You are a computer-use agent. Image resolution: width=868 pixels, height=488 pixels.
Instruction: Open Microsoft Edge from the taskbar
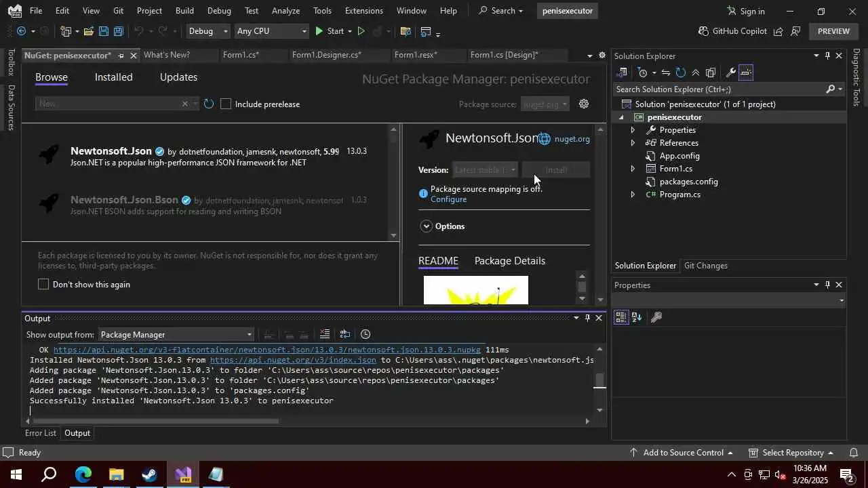83,474
